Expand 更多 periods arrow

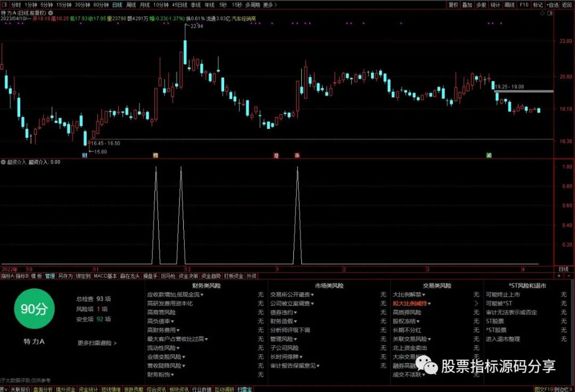pos(270,5)
